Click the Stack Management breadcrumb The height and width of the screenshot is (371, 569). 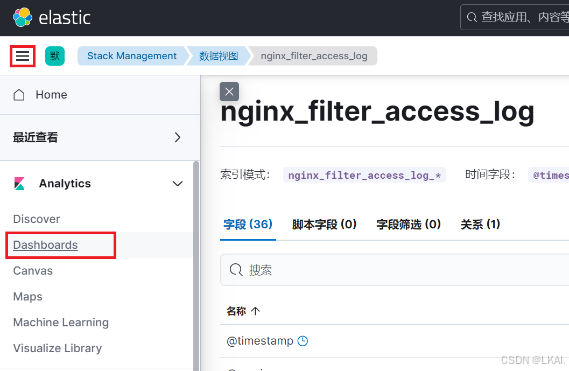click(132, 56)
